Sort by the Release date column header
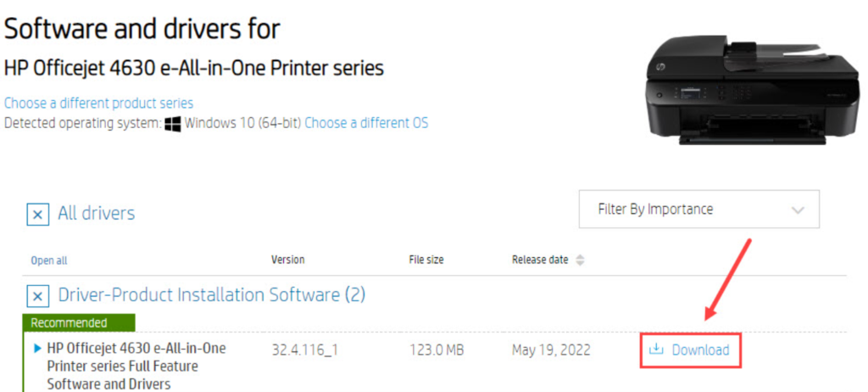The height and width of the screenshot is (392, 868). (x=540, y=260)
